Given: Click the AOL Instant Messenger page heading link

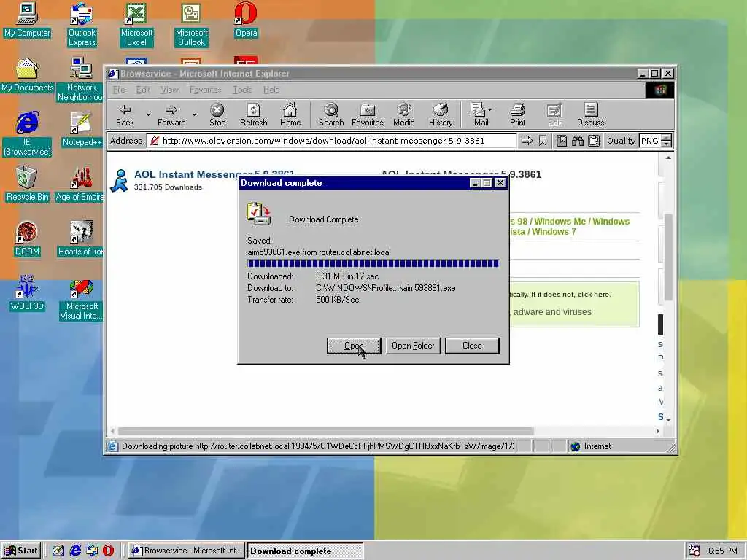Looking at the screenshot, I should [x=214, y=174].
